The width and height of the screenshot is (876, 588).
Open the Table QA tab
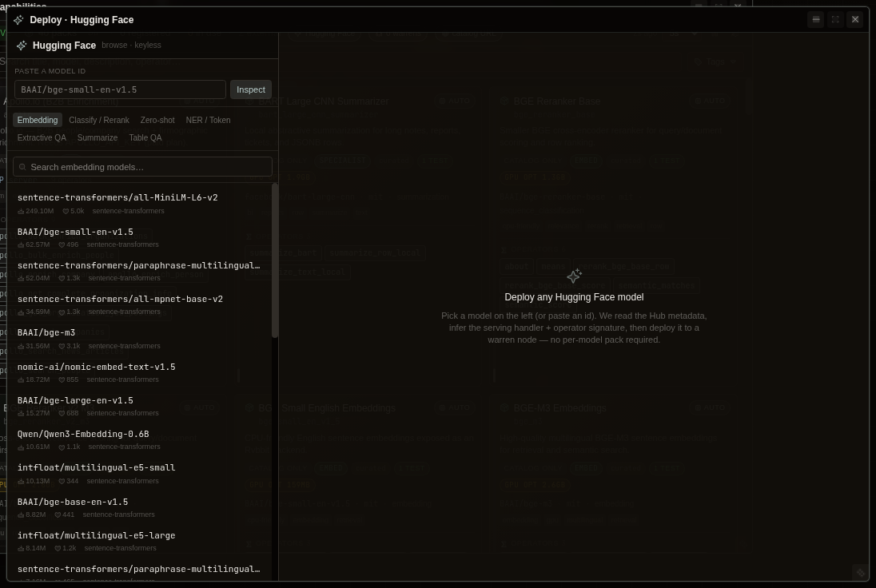point(145,138)
